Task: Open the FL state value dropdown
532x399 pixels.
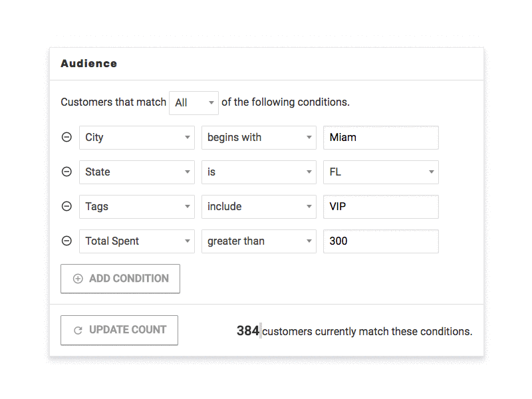Action: (x=381, y=172)
